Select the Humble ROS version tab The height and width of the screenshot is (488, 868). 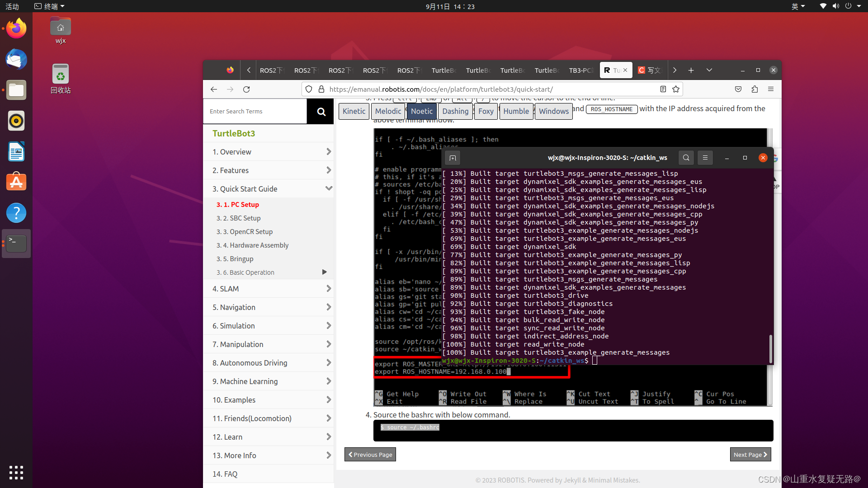point(516,112)
